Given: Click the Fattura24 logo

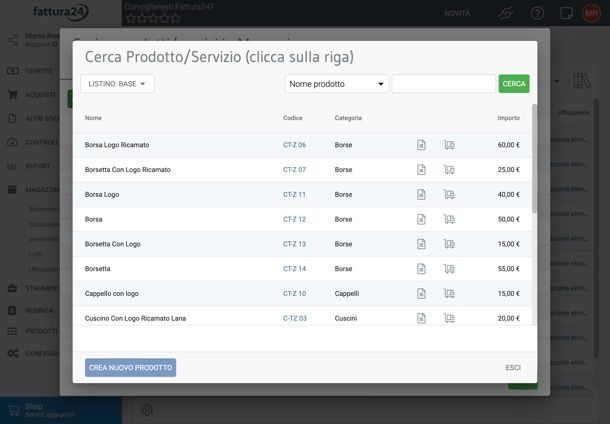Looking at the screenshot, I should tap(60, 12).
